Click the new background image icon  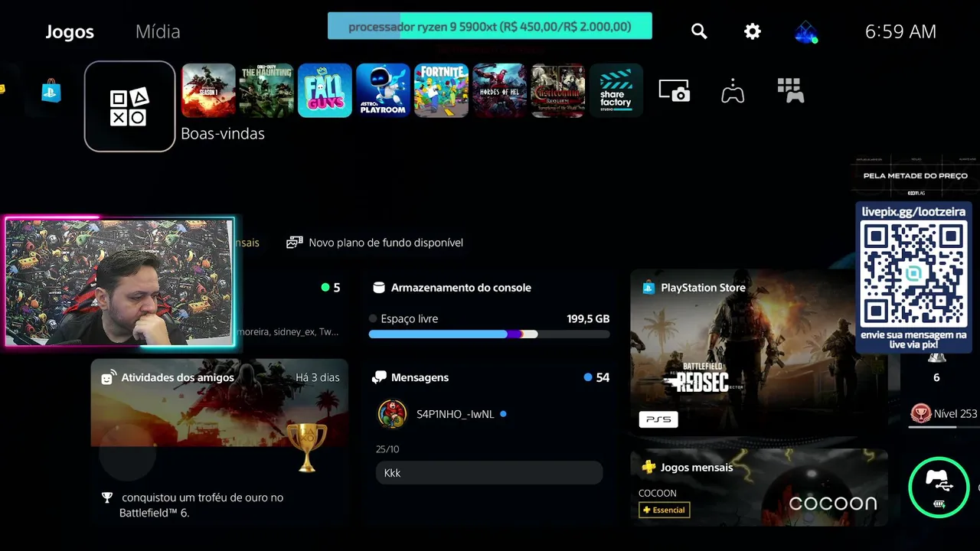(x=294, y=243)
